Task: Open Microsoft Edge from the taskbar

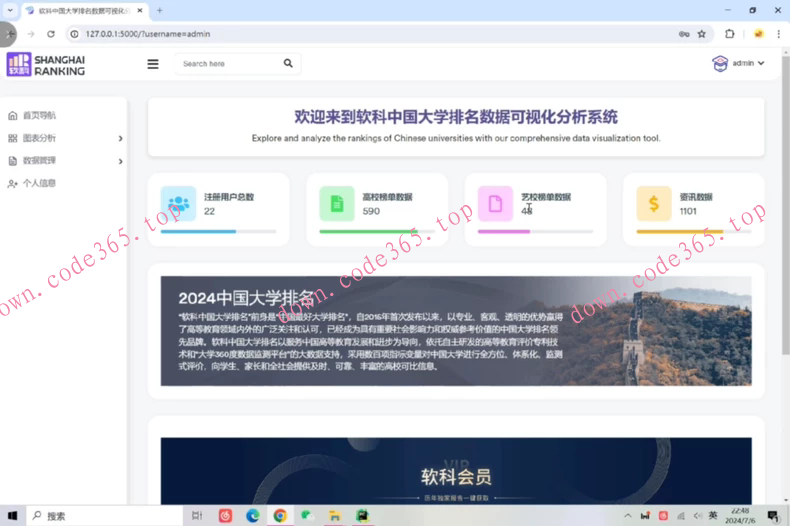Action: click(x=252, y=515)
